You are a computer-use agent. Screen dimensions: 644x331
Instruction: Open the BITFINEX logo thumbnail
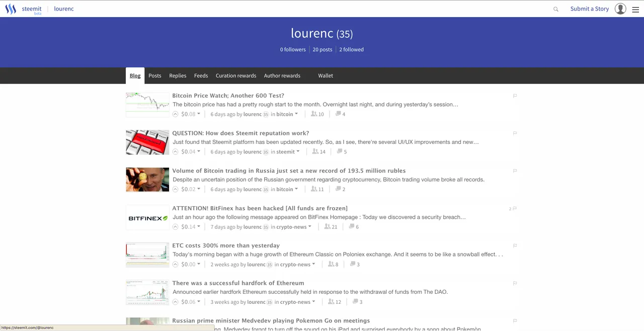tap(147, 217)
